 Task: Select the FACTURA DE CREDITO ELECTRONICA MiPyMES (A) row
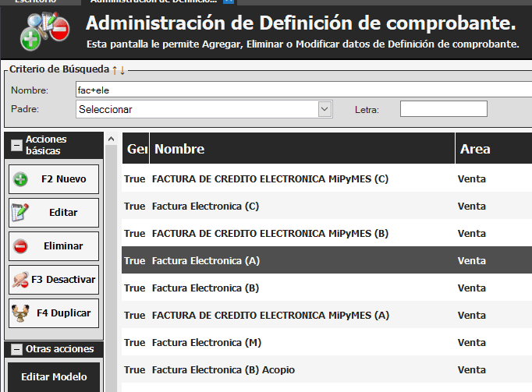(x=270, y=315)
